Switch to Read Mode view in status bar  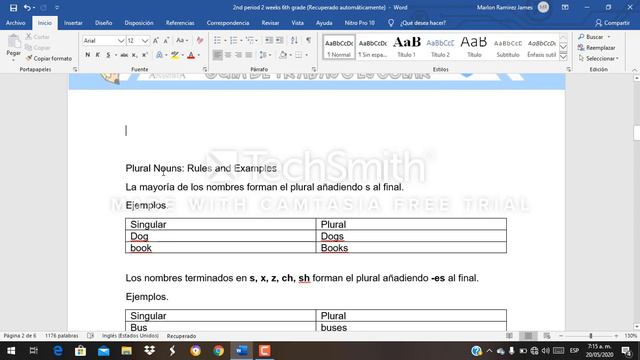pyautogui.click(x=509, y=336)
